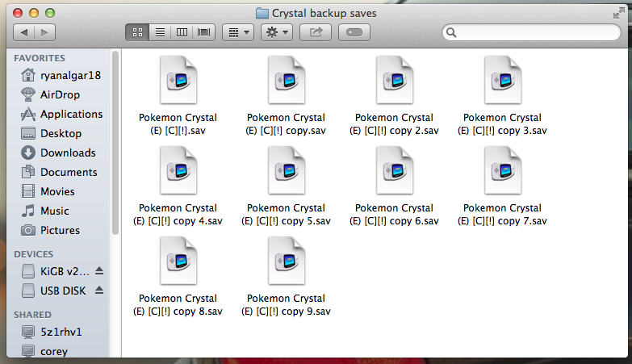Open Movies in the sidebar
The image size is (632, 364).
pyautogui.click(x=48, y=191)
